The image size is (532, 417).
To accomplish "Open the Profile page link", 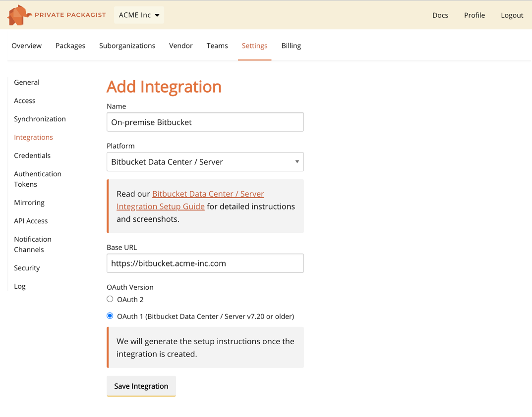I will click(x=474, y=15).
